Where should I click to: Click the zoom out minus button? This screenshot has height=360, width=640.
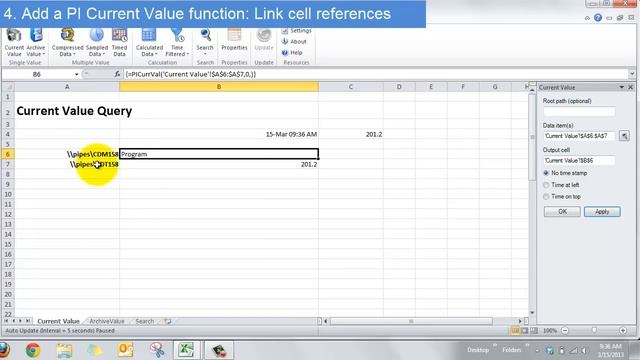pos(565,331)
